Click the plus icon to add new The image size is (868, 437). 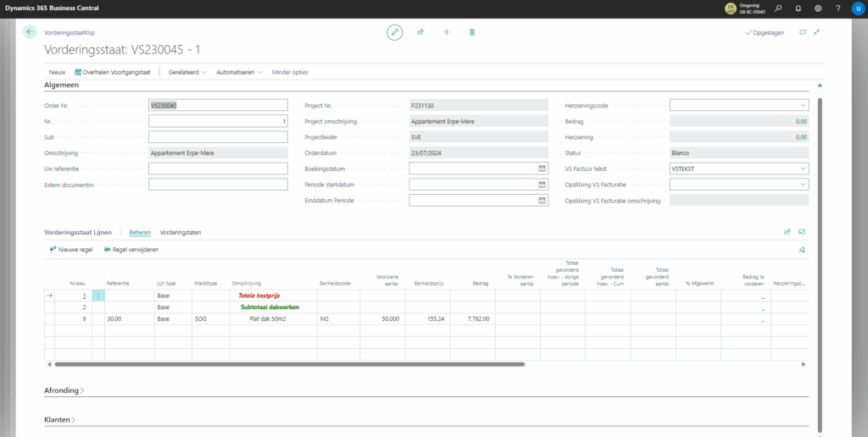tap(447, 32)
